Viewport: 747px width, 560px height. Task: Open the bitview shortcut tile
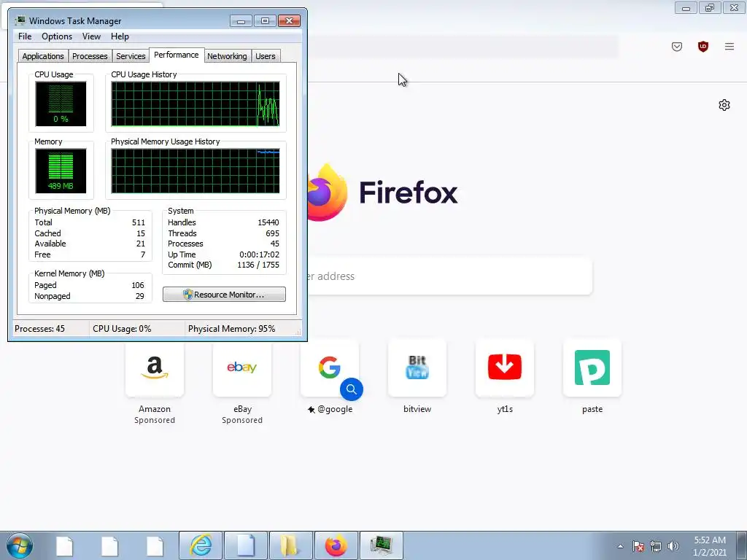tap(417, 368)
